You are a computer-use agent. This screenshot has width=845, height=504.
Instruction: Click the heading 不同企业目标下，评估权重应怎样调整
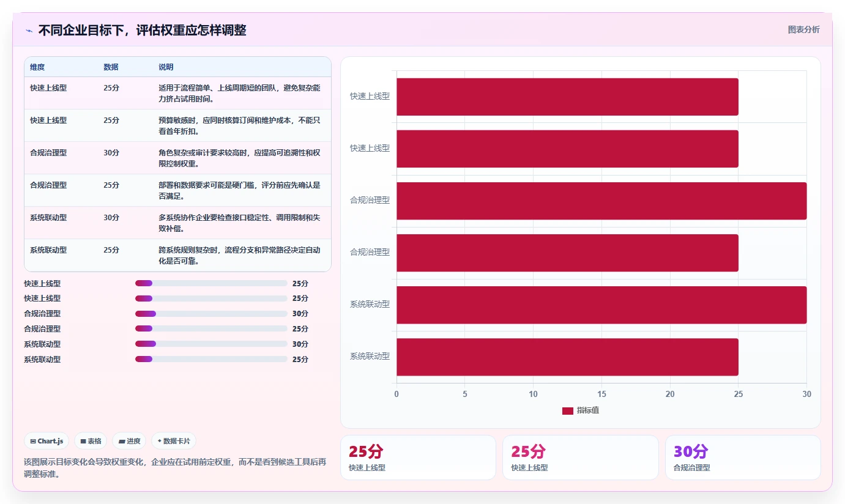(x=142, y=30)
